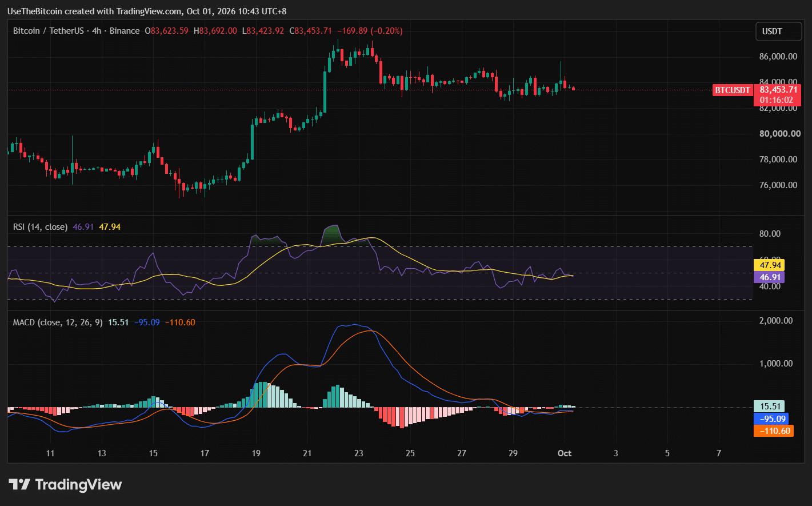Click the yellow 47.94 tag on RSI axis
Screen dimensions: 812x506
tap(769, 265)
